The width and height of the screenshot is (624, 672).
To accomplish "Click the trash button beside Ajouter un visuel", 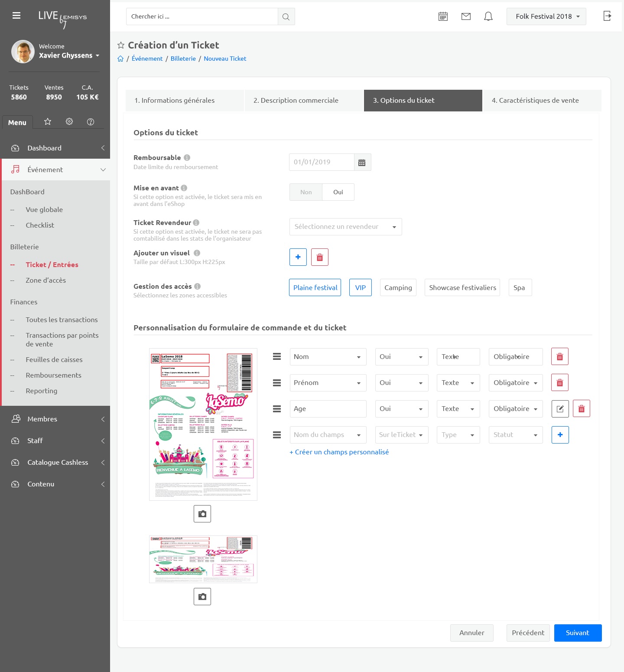I will click(x=320, y=257).
